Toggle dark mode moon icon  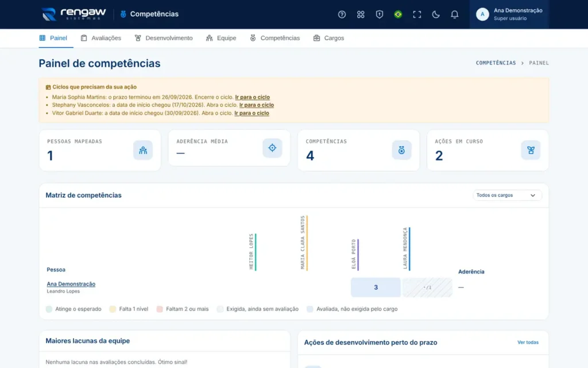435,14
